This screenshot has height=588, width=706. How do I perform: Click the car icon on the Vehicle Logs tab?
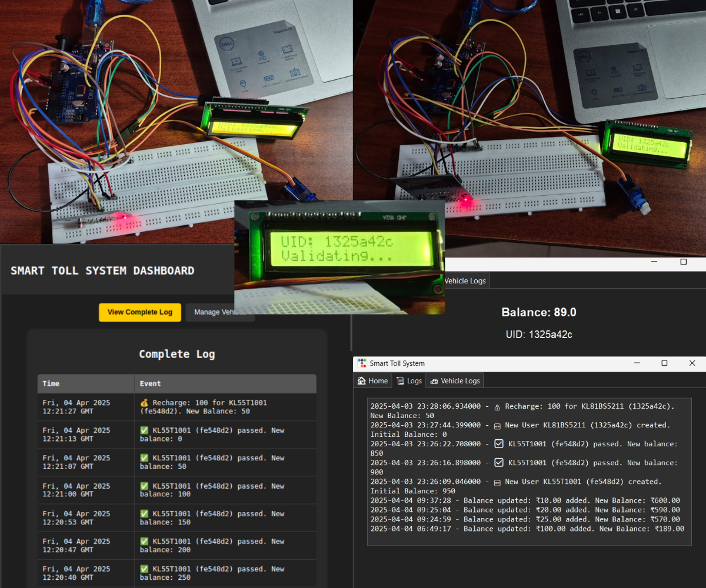434,380
